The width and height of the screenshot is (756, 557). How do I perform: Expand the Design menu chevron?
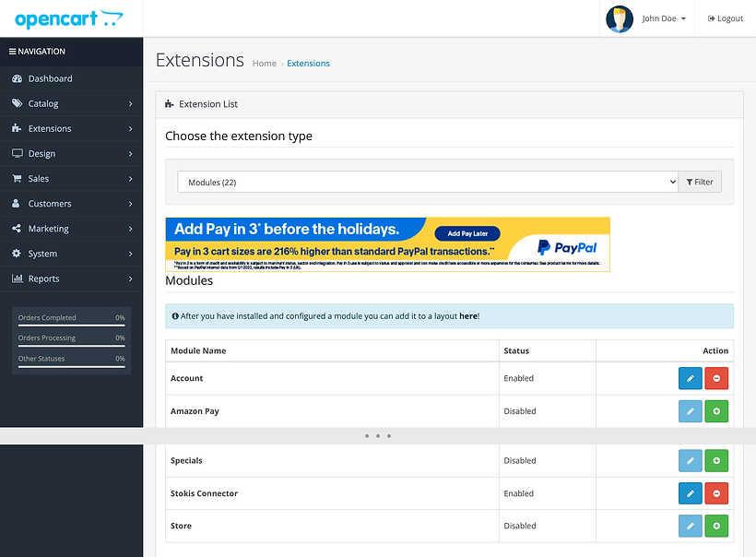click(x=130, y=154)
